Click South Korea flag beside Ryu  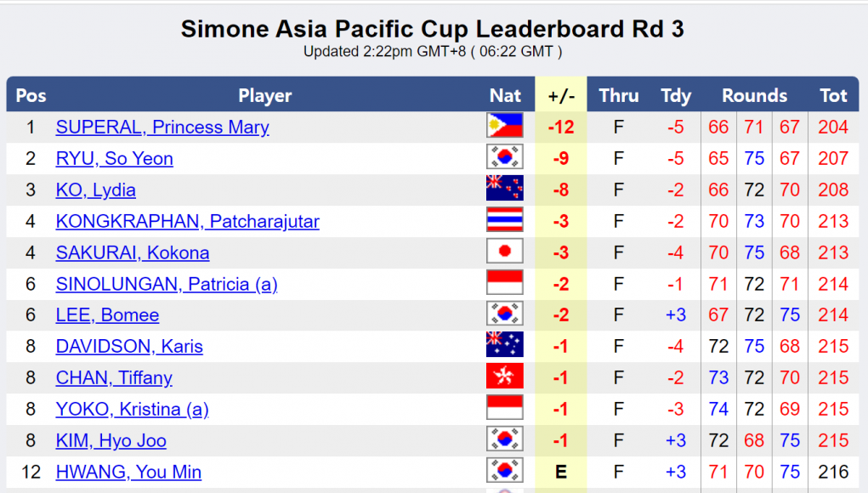(504, 158)
